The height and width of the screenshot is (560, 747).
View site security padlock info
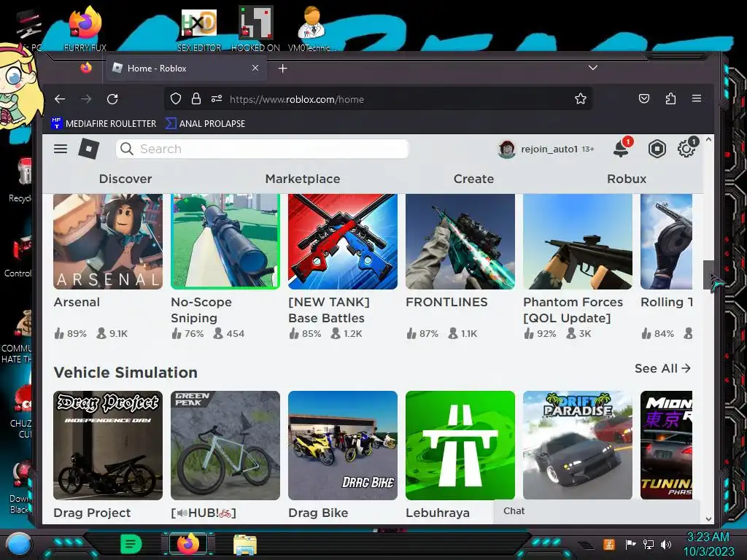pos(196,98)
